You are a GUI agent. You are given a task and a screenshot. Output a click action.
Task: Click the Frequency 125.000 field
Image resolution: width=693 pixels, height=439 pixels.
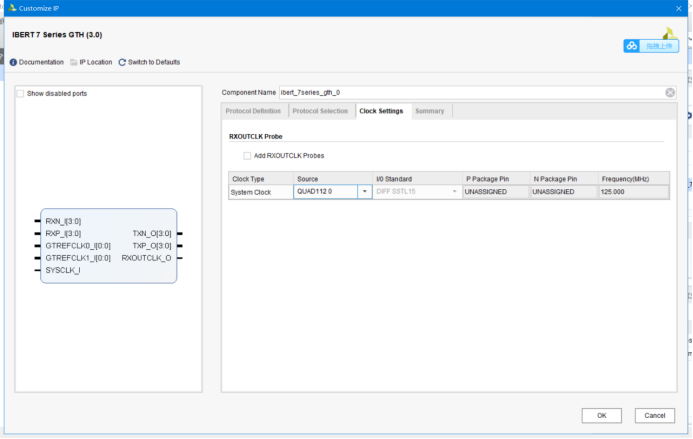pos(633,192)
